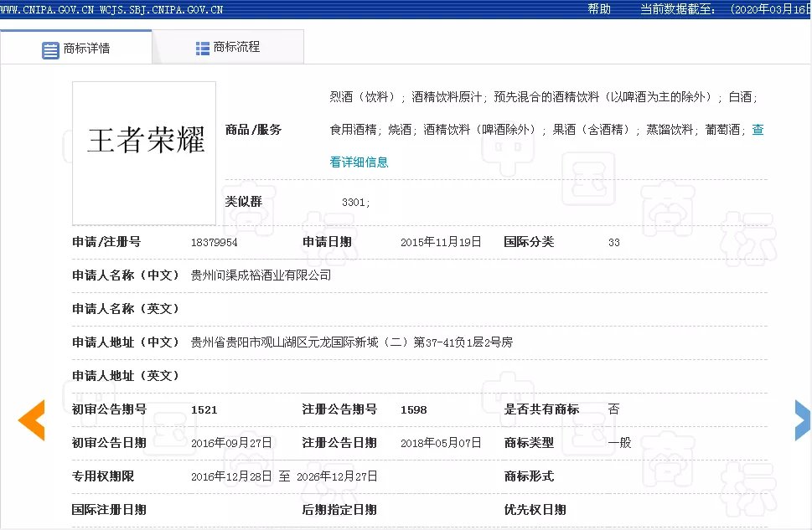Click the international class value 33
Image resolution: width=812 pixels, height=530 pixels.
[613, 242]
